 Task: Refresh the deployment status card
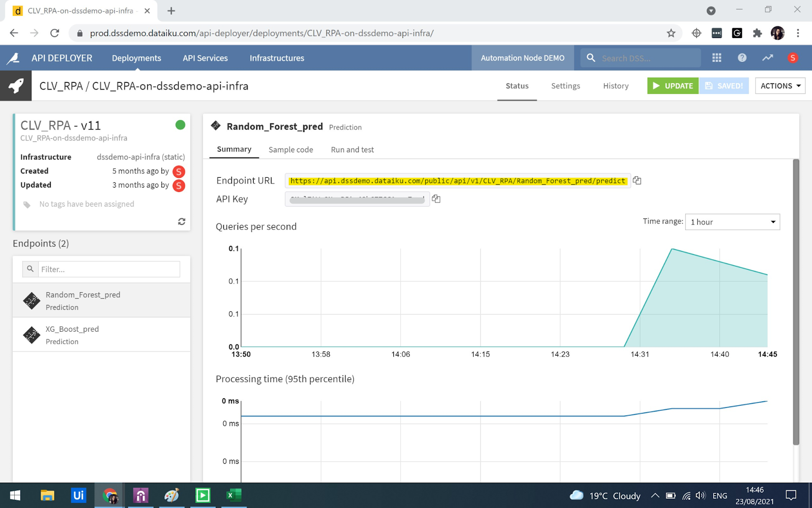(181, 221)
